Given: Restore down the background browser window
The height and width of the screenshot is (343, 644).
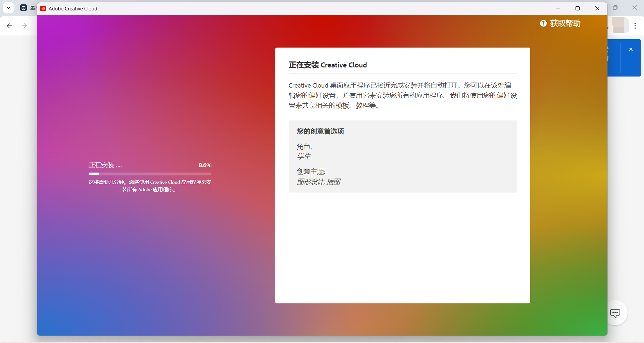Looking at the screenshot, I should pos(615,8).
